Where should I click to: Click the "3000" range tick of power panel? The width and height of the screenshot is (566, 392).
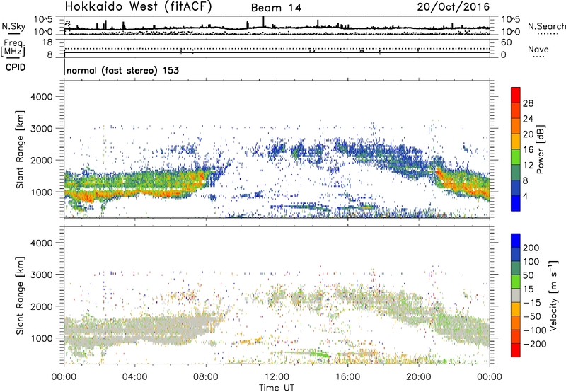(42, 129)
